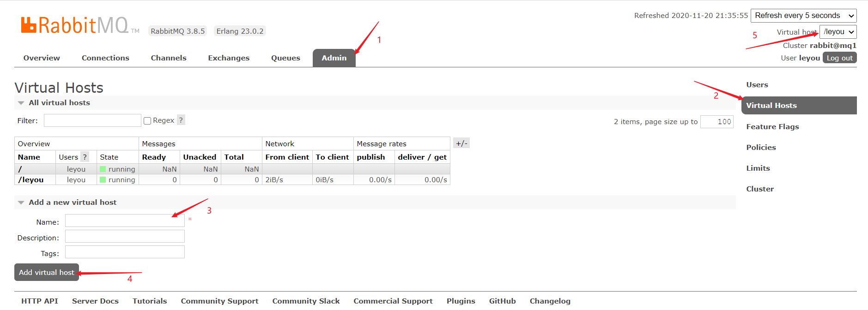Click the +/- columns toggle button
Screen dimensions: 868x310
(x=461, y=143)
